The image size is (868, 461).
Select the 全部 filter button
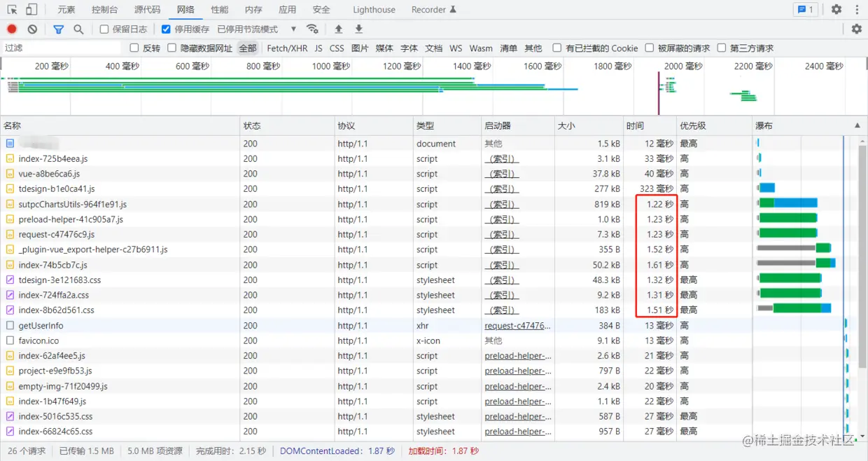pyautogui.click(x=248, y=48)
